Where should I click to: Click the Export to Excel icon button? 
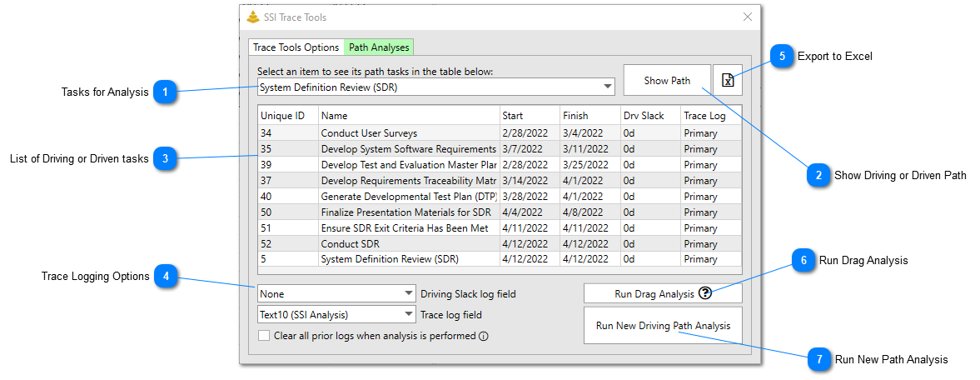[728, 80]
